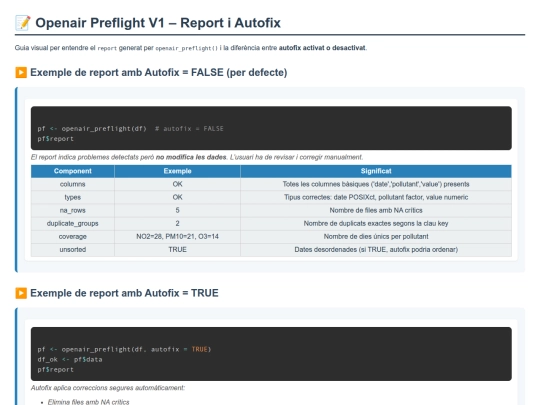Click the 'df_ok <- pf$data' code line
This screenshot has width=540, height=405.
point(70,360)
